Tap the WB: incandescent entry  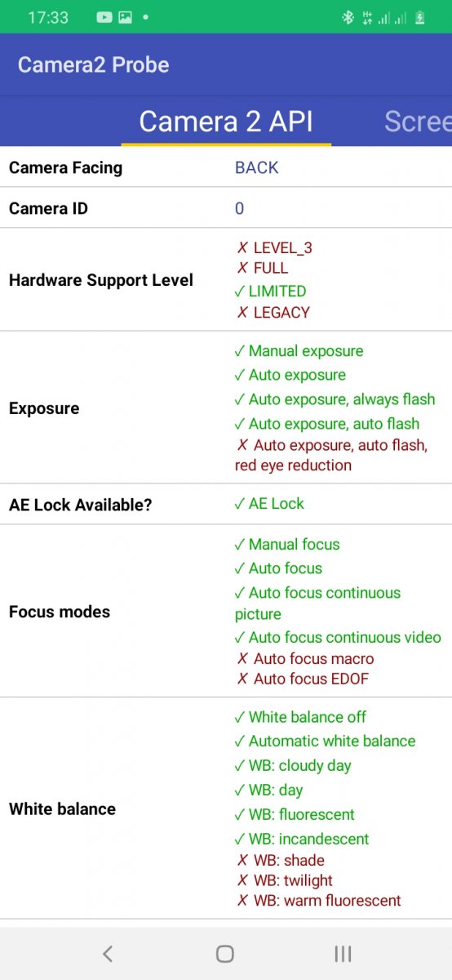(x=301, y=839)
